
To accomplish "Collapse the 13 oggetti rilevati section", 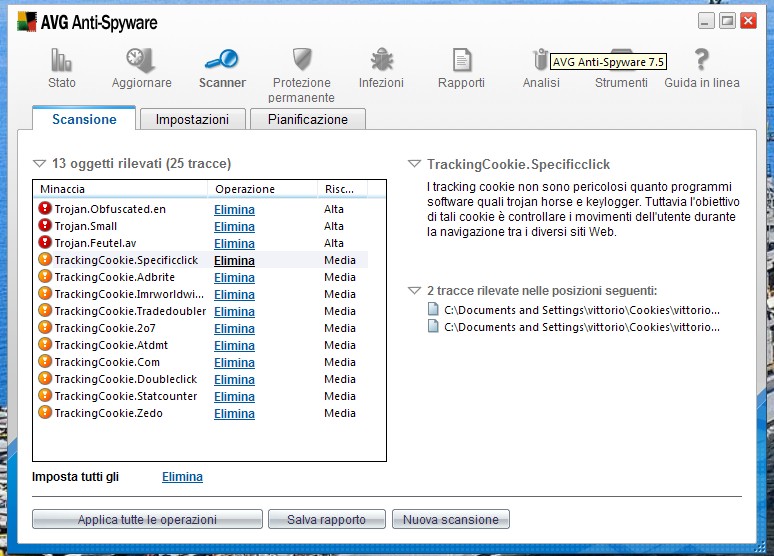I will 39,163.
